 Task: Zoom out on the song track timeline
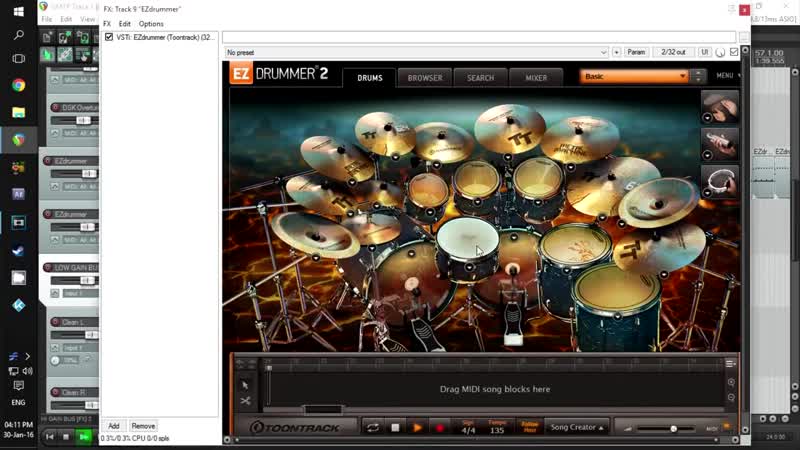[731, 397]
